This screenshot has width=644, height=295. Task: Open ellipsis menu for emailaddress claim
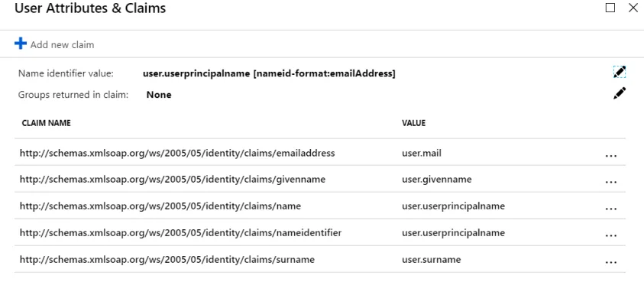[611, 156]
